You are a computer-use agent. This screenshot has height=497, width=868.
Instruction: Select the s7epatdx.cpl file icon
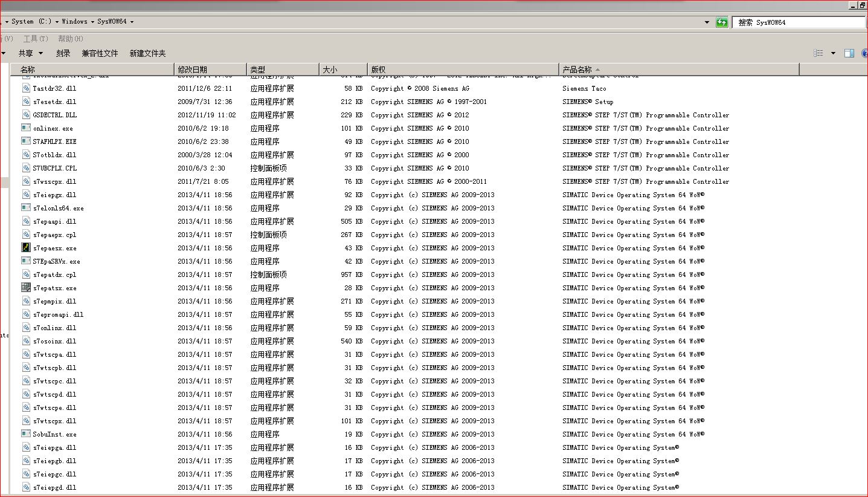pyautogui.click(x=26, y=274)
